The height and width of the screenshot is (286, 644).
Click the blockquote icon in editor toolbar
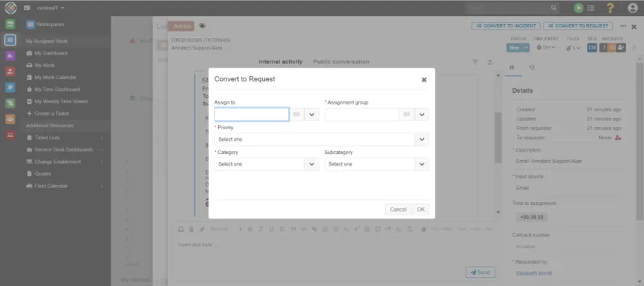[293, 229]
